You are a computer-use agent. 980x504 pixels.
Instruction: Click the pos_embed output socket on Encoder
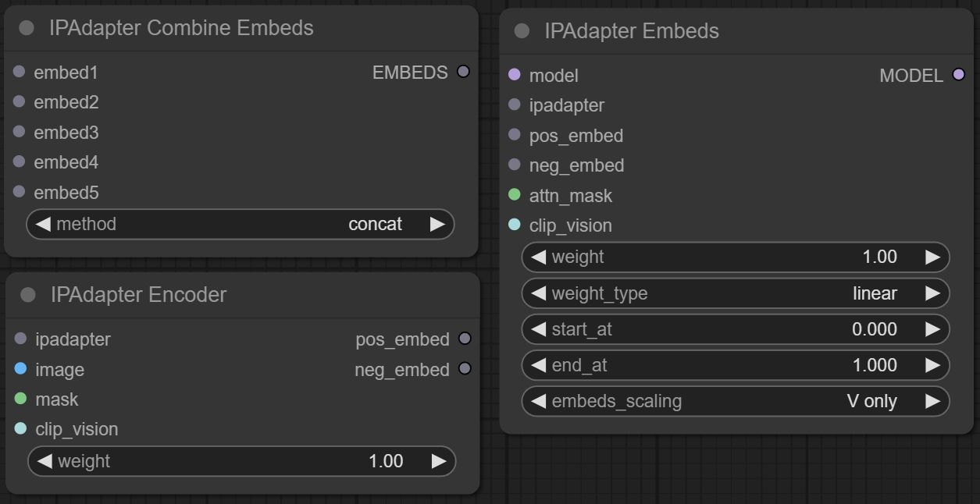click(x=465, y=339)
